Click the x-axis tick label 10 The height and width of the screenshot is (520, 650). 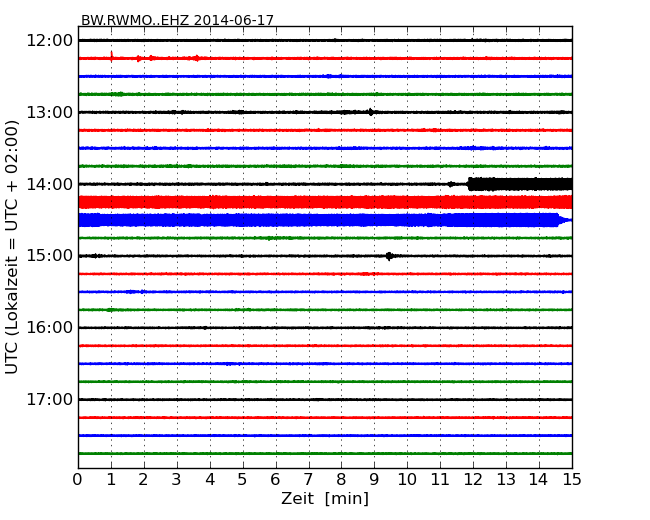click(407, 480)
